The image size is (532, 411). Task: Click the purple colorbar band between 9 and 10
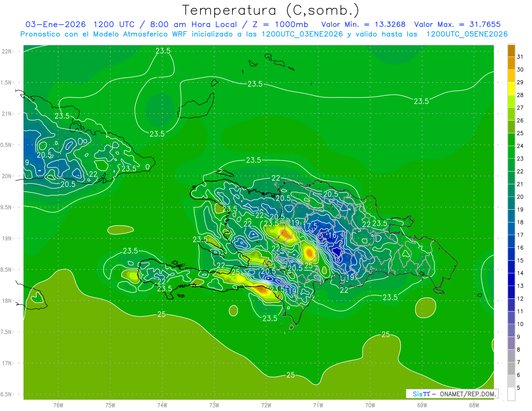(511, 330)
